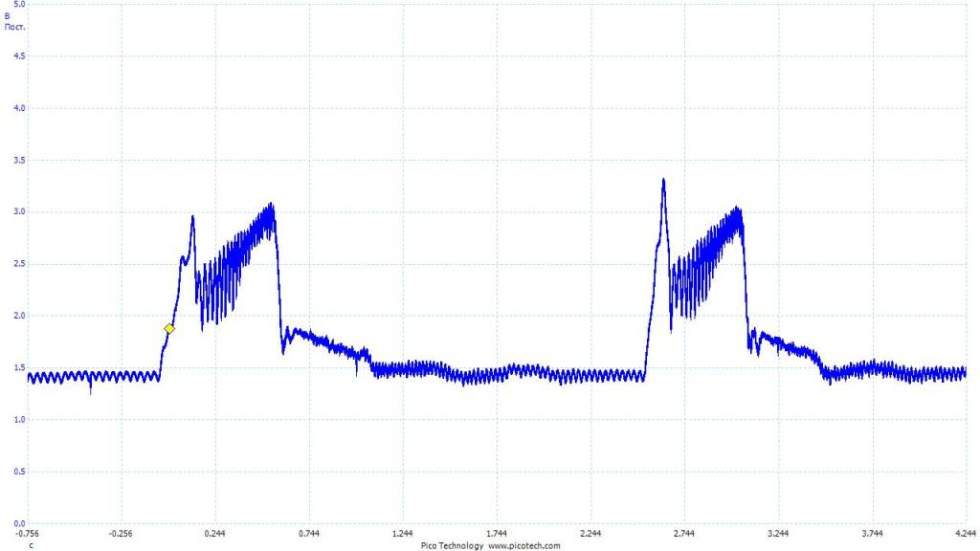Select the 3.5 mark on vertical axis

click(19, 161)
